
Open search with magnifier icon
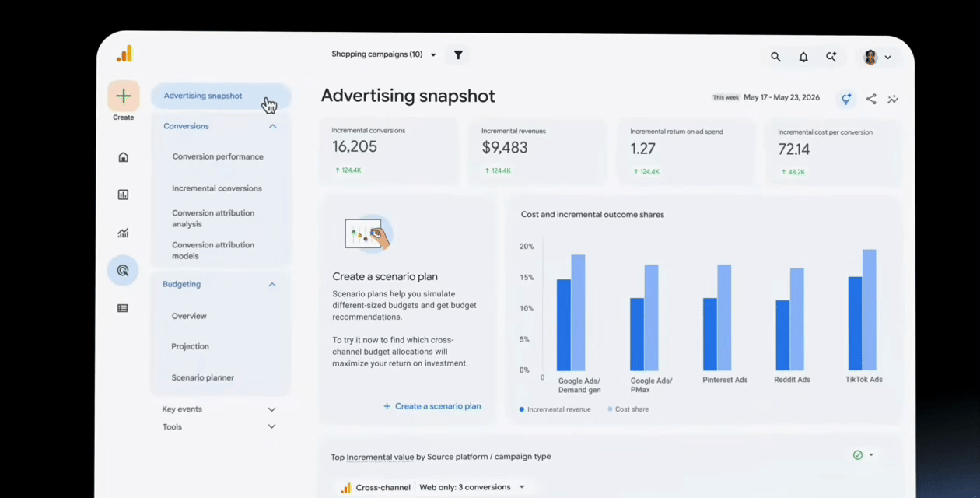pyautogui.click(x=775, y=57)
